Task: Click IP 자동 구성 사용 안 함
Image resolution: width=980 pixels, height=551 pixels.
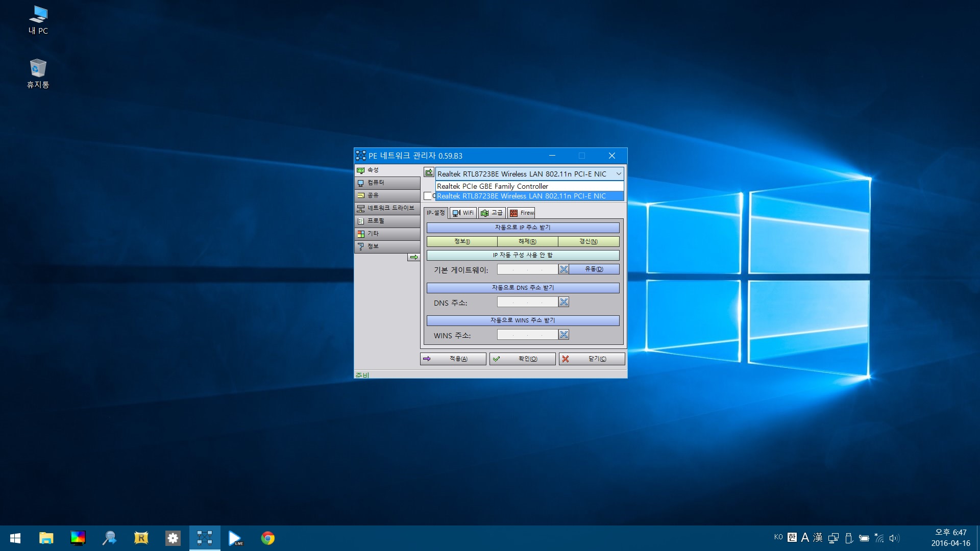Action: coord(523,255)
